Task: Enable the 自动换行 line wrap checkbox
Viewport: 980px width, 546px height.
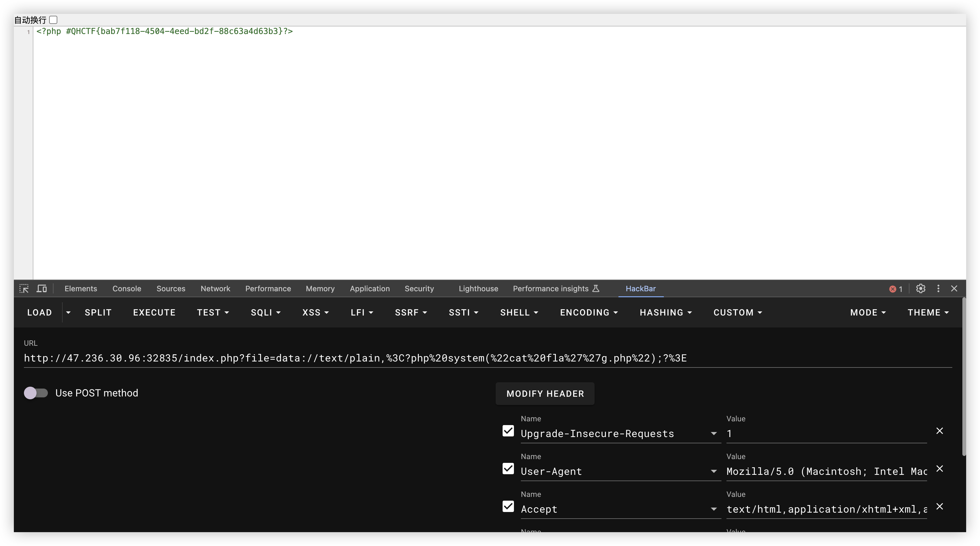Action: click(53, 20)
